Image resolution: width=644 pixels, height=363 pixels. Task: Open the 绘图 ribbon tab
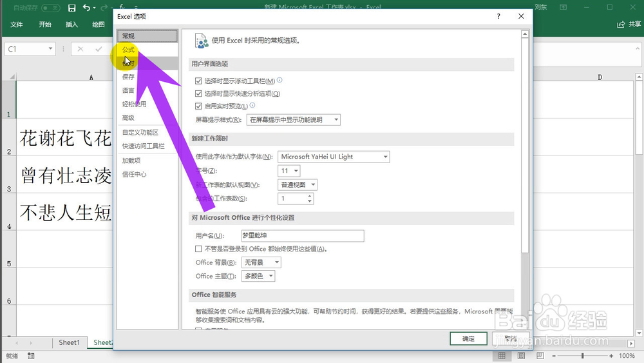[x=99, y=25]
